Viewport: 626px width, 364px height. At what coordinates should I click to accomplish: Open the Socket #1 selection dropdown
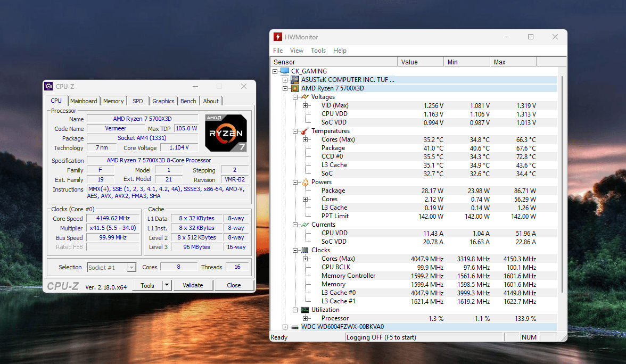[x=131, y=267]
